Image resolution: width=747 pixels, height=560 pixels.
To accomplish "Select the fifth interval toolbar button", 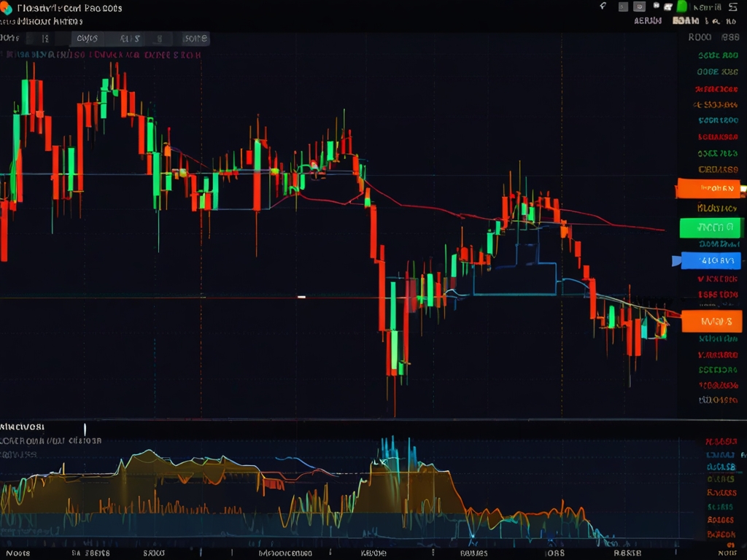I will tap(160, 39).
